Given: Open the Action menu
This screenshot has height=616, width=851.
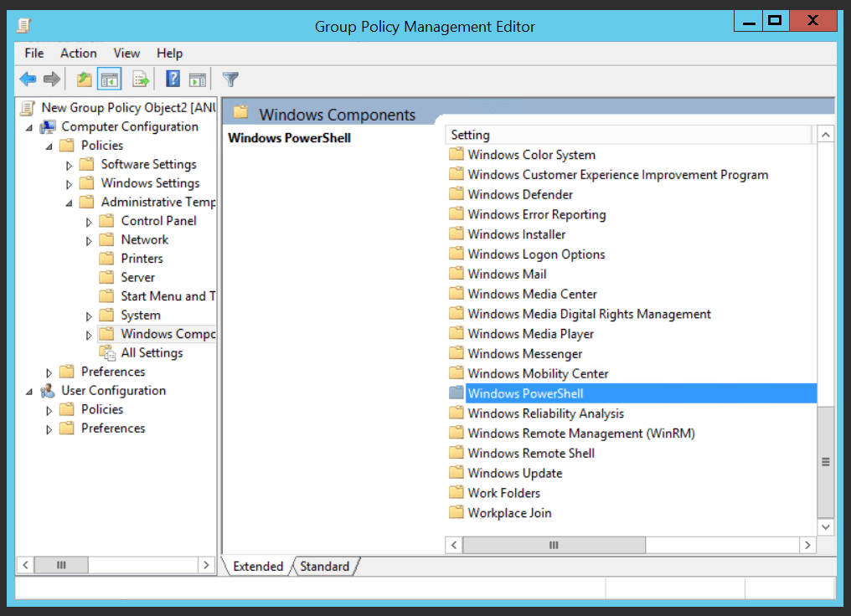Looking at the screenshot, I should tap(78, 53).
